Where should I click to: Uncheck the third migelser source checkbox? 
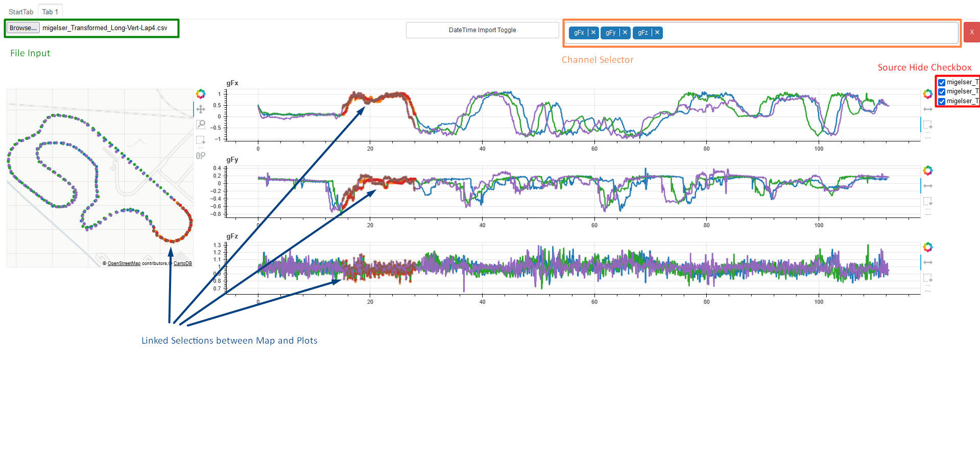[942, 101]
